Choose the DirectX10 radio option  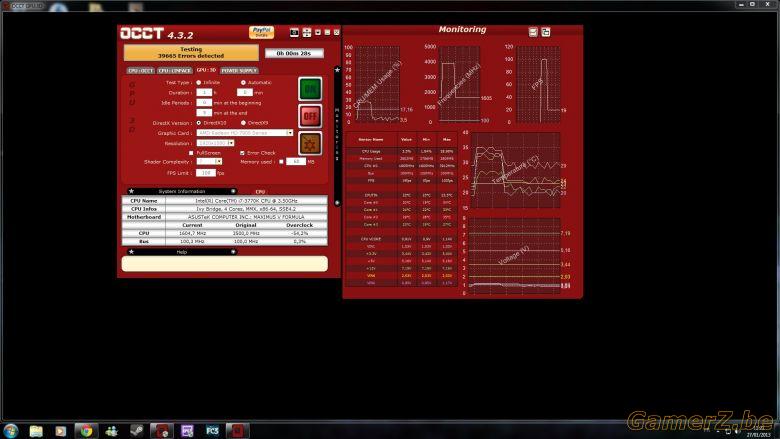198,123
